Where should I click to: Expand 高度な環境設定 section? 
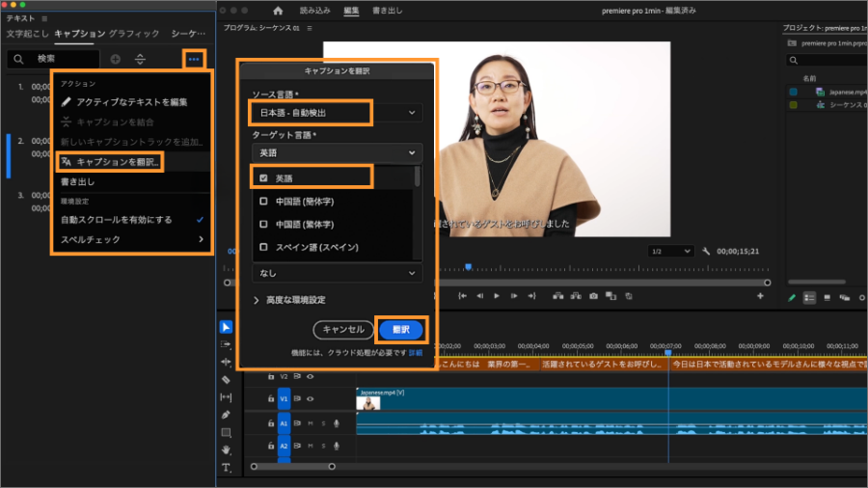pos(289,300)
